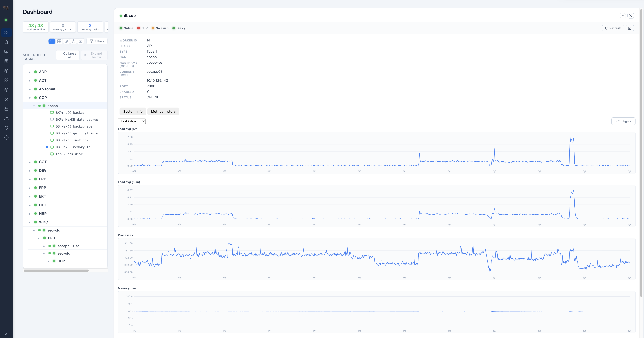
Task: Open the Metrics history tab
Action: [163, 111]
